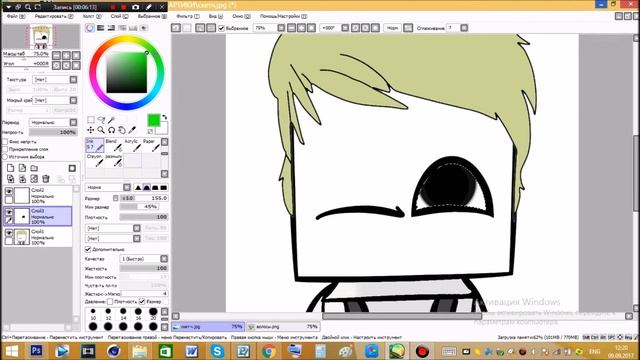This screenshot has height=360, width=640.
Task: Choose the Acrylic brush tool
Action: 132,145
